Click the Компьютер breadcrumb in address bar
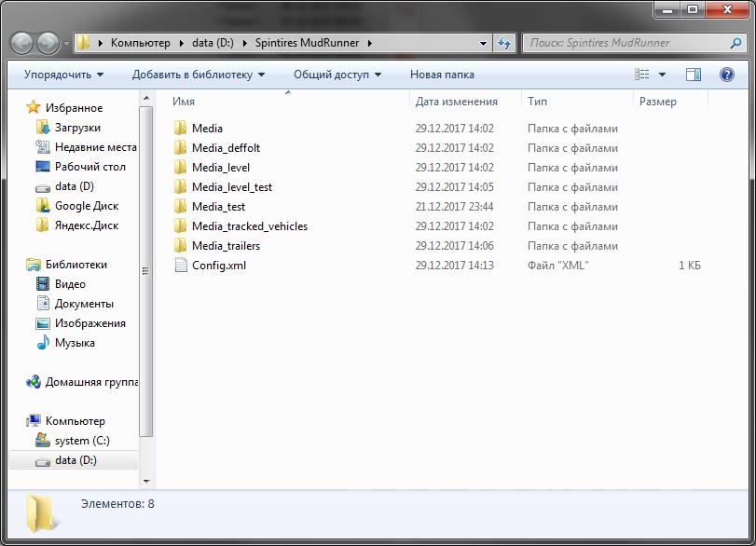This screenshot has width=756, height=546. (x=140, y=43)
